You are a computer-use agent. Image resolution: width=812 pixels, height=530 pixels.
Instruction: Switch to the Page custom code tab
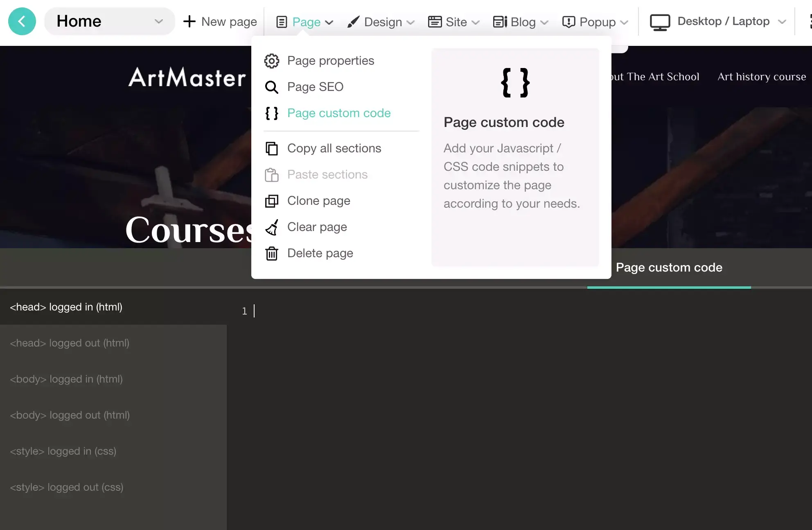click(x=669, y=267)
